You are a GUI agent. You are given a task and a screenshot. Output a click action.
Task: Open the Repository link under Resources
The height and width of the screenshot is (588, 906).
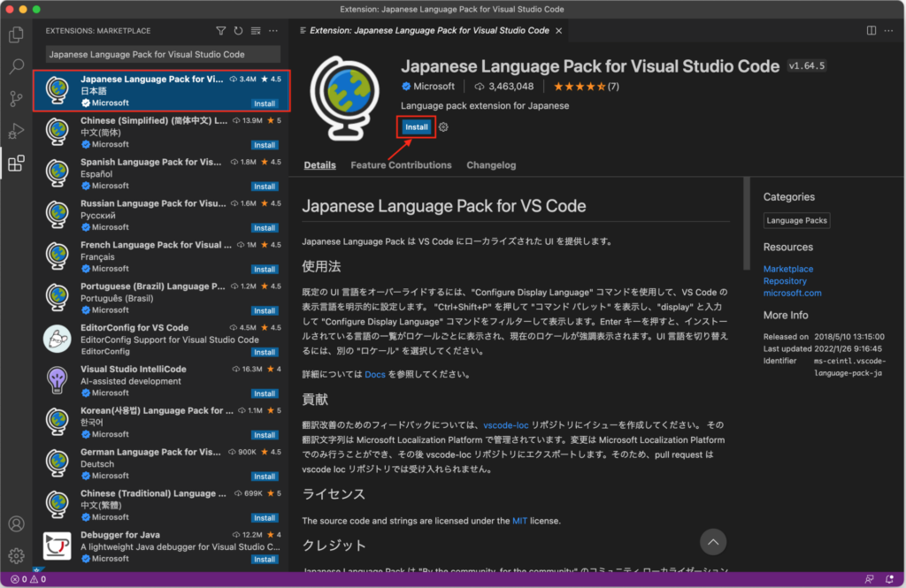coord(785,280)
